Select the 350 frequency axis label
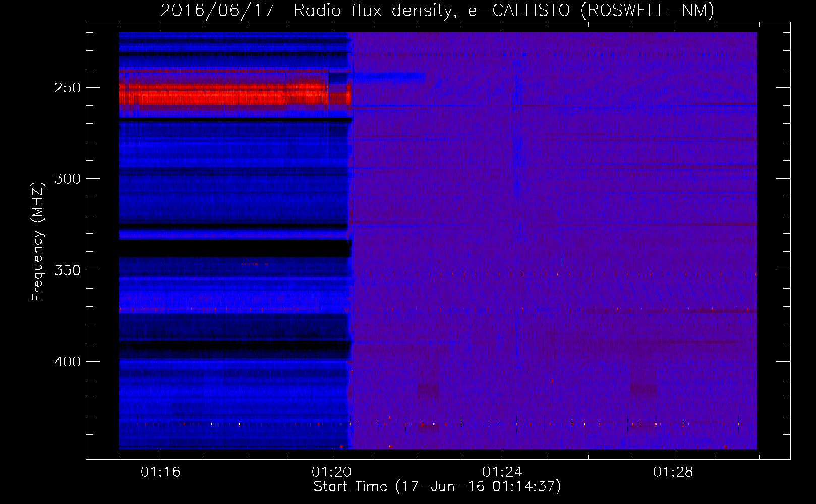This screenshot has width=816, height=504. click(68, 270)
